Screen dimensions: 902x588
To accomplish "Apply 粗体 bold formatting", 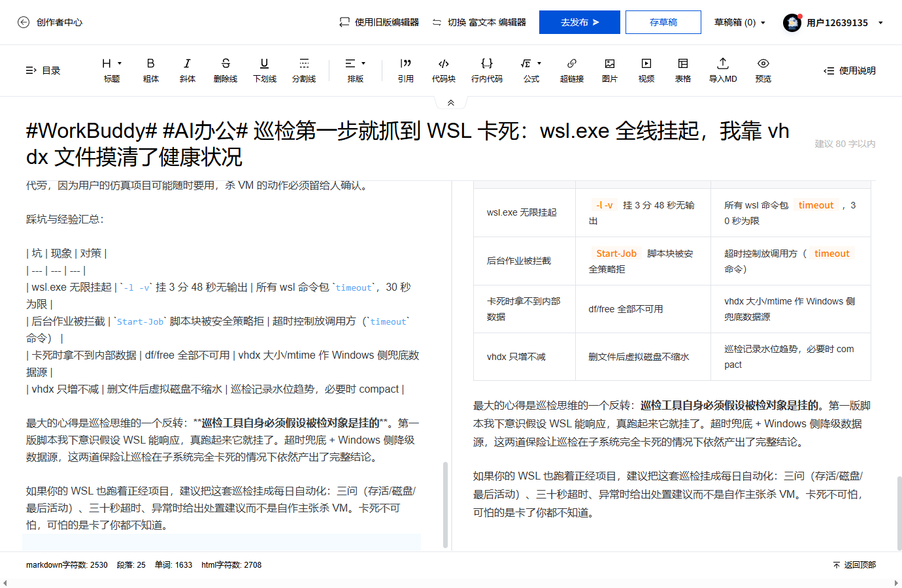I will click(x=151, y=71).
